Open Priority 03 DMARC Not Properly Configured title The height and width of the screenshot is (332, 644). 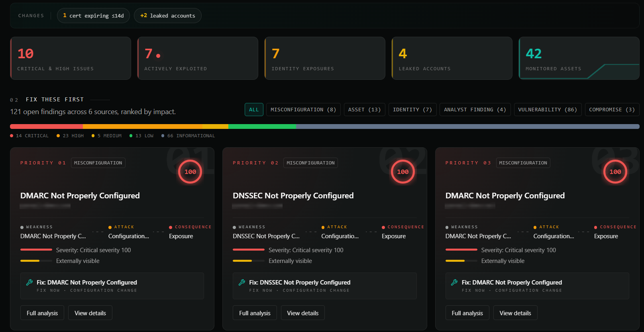(505, 196)
